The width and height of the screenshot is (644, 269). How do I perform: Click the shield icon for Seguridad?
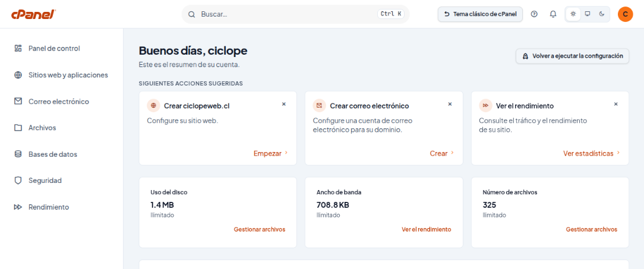click(x=18, y=181)
